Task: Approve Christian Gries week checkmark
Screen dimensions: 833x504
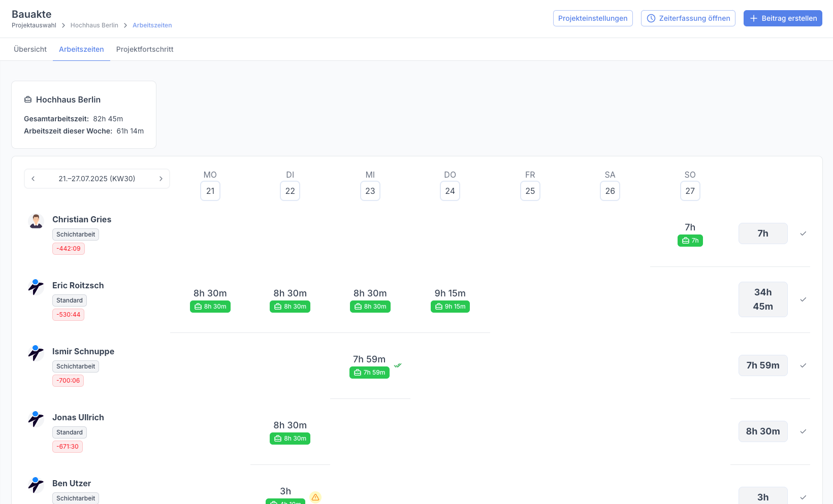Action: click(x=803, y=233)
